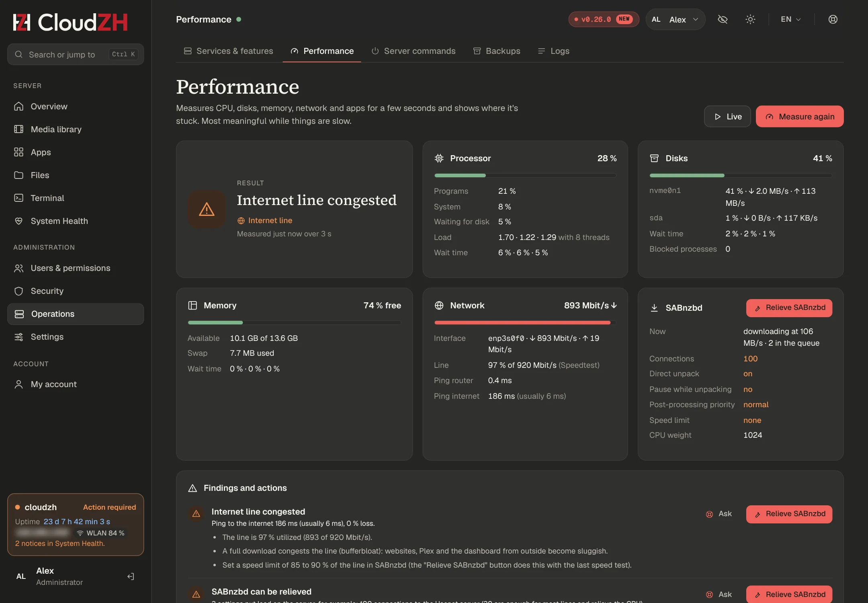868x603 pixels.
Task: Click the Disks usage progress bar
Action: pos(741,175)
